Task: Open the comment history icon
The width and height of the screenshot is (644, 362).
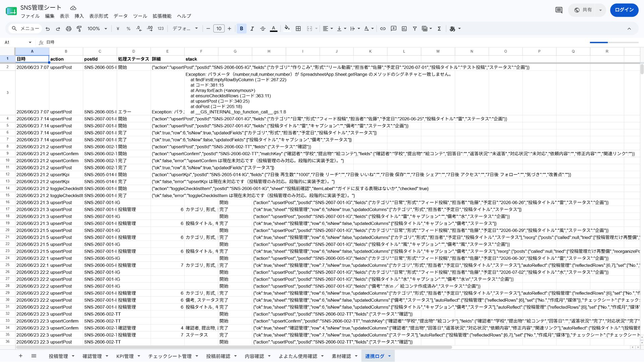Action: click(559, 10)
